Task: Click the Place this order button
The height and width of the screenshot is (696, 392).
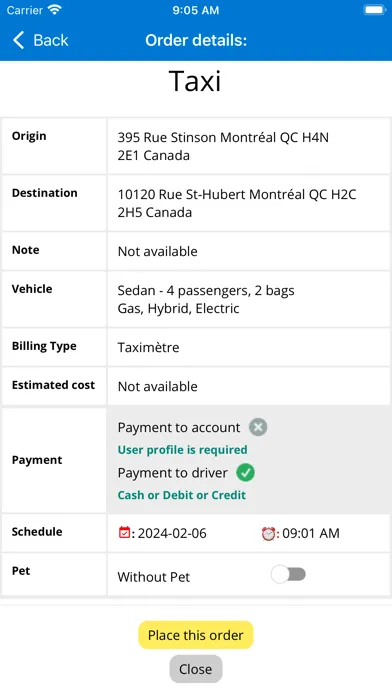Action: coord(196,635)
